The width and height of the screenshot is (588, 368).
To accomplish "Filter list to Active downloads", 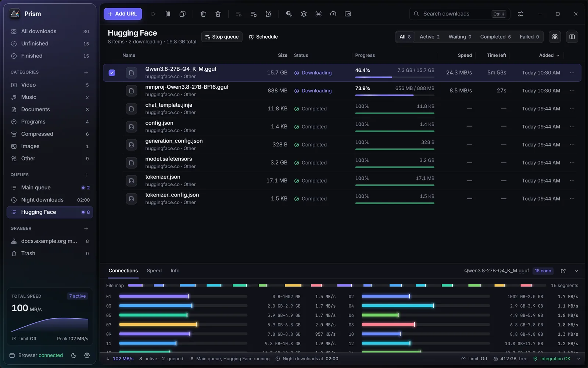I will pos(430,37).
